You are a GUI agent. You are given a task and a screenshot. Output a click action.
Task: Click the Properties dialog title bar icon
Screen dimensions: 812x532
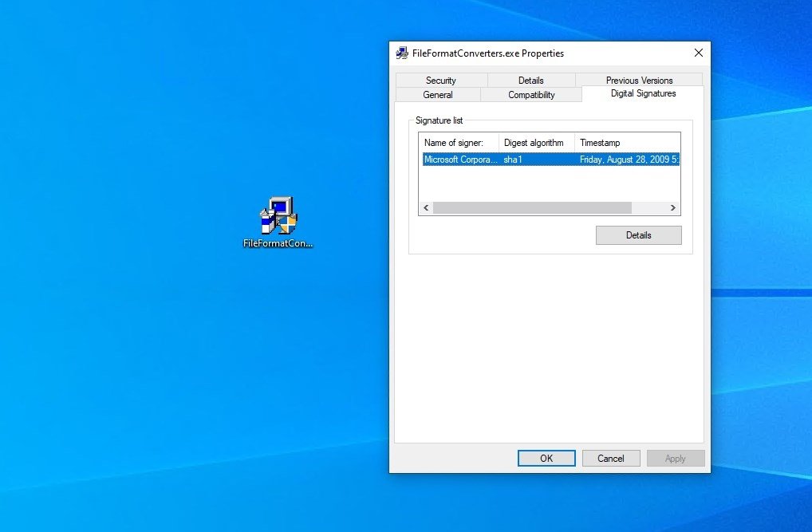click(x=402, y=53)
